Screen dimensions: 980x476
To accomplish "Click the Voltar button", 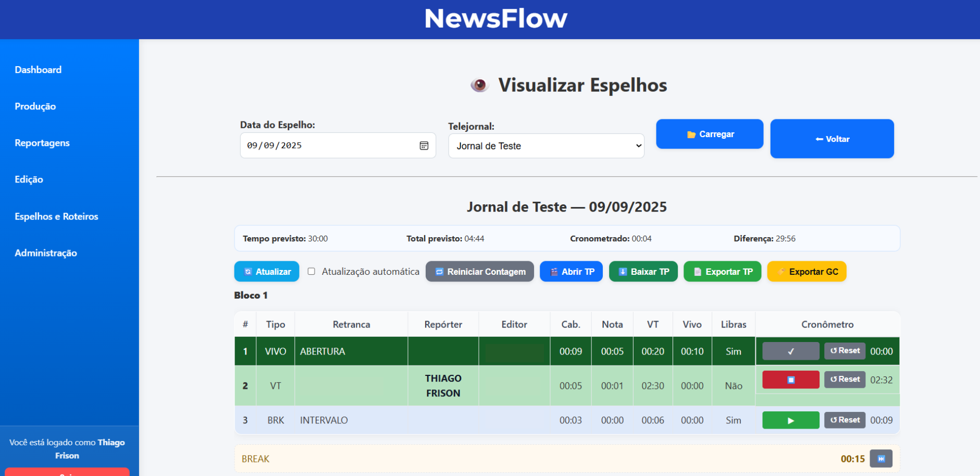I will pos(832,139).
